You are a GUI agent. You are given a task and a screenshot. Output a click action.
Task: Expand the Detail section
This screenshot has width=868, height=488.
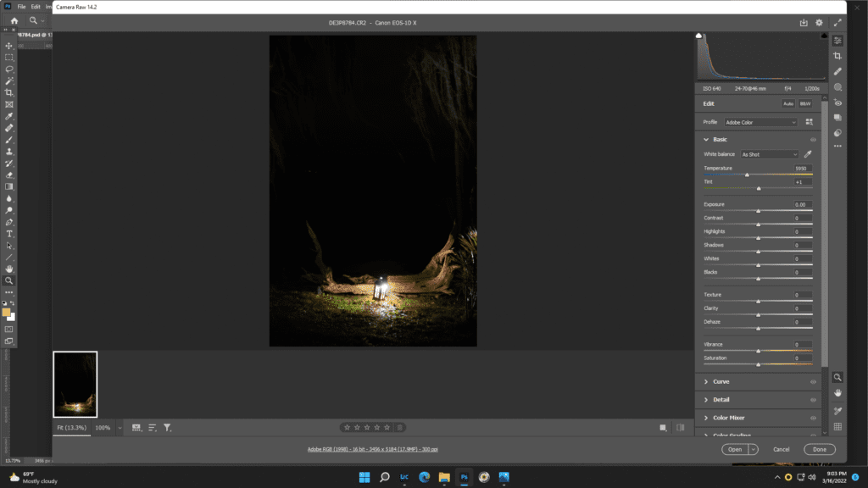pos(706,400)
